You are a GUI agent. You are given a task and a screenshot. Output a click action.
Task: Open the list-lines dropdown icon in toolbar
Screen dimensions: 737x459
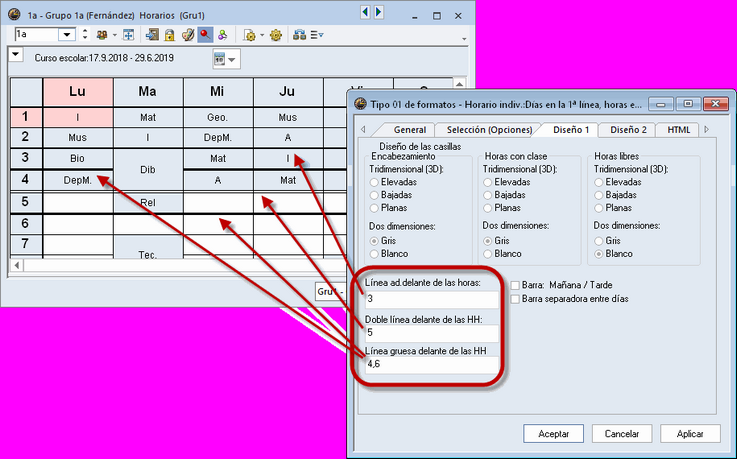[317, 35]
